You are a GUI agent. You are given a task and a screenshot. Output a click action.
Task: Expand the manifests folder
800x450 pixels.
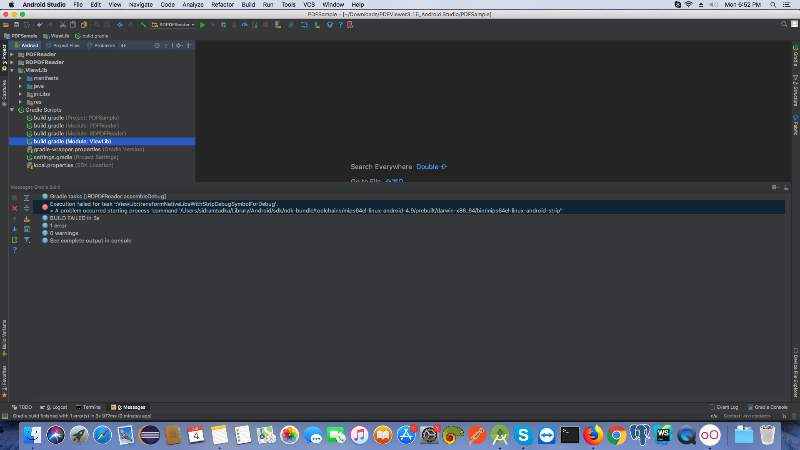coord(20,78)
